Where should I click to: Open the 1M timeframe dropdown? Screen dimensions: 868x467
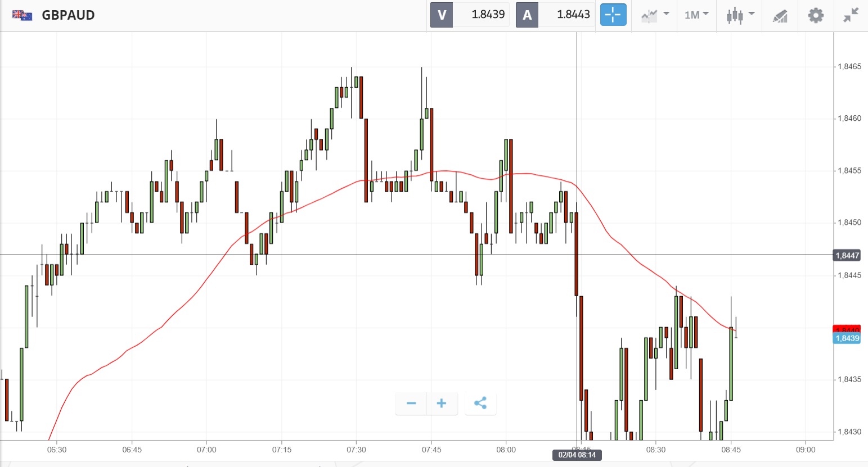click(x=696, y=15)
